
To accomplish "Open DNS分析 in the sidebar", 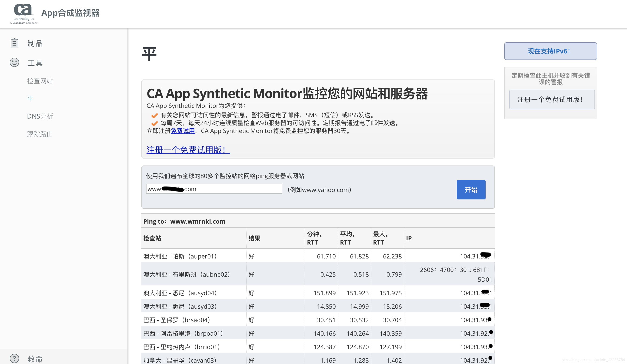I will point(40,116).
